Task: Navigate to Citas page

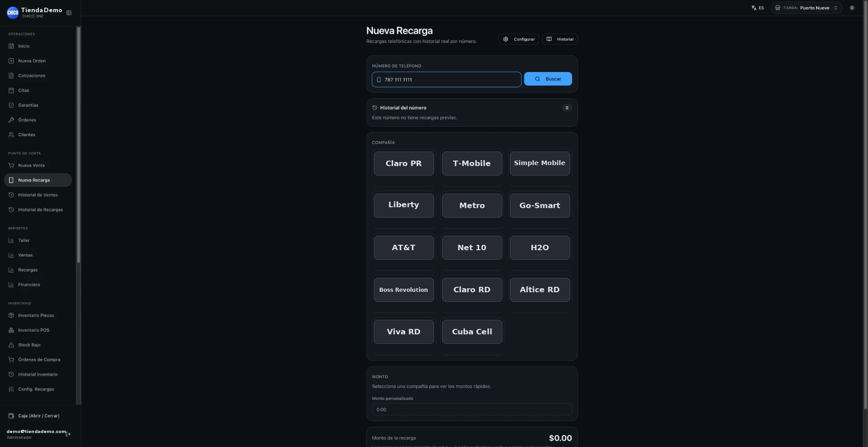Action: (38, 90)
